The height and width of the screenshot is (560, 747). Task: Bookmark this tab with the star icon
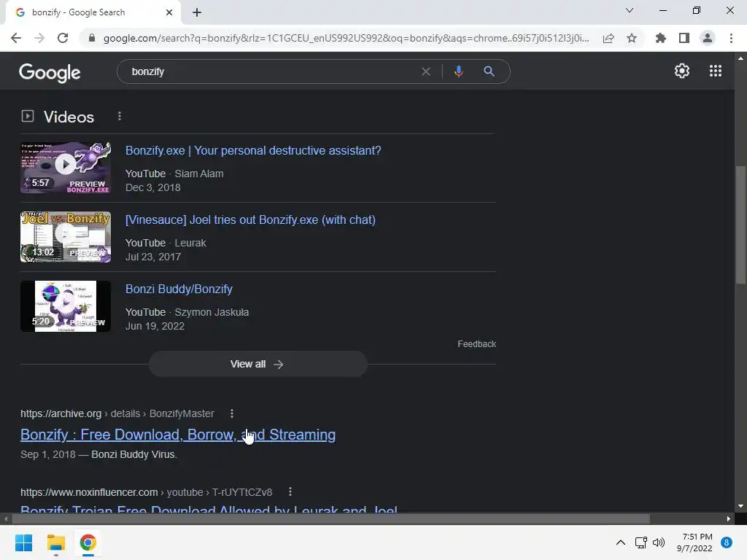click(632, 38)
